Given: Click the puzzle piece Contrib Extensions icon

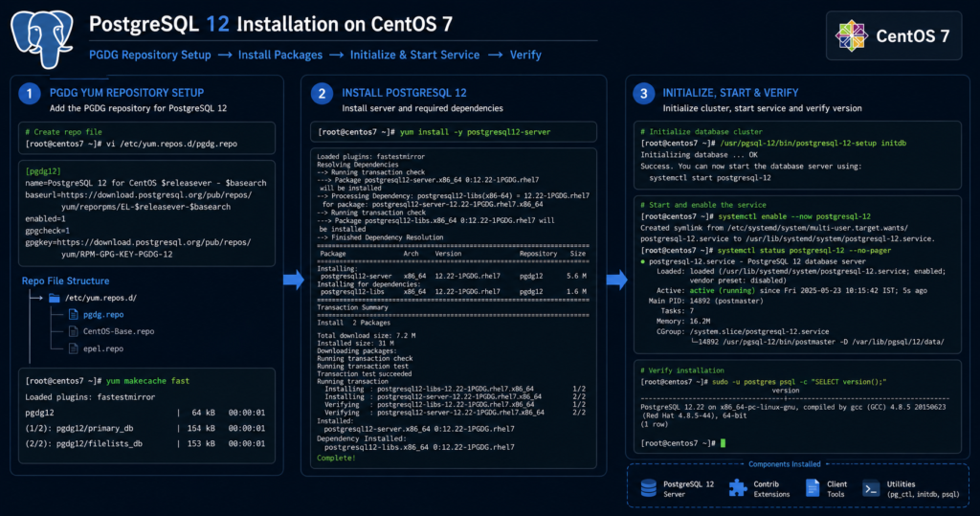Looking at the screenshot, I should (x=738, y=488).
